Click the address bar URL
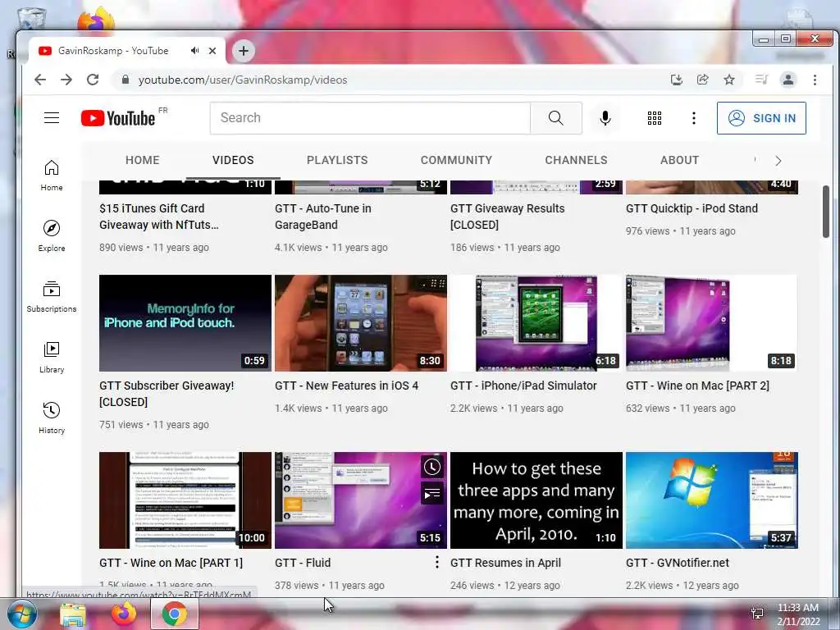The width and height of the screenshot is (840, 630). click(243, 80)
